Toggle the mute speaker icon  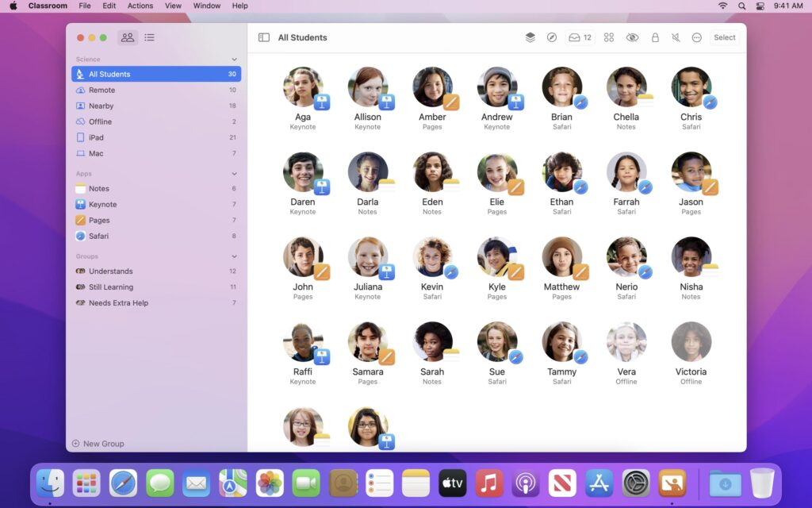tap(676, 37)
